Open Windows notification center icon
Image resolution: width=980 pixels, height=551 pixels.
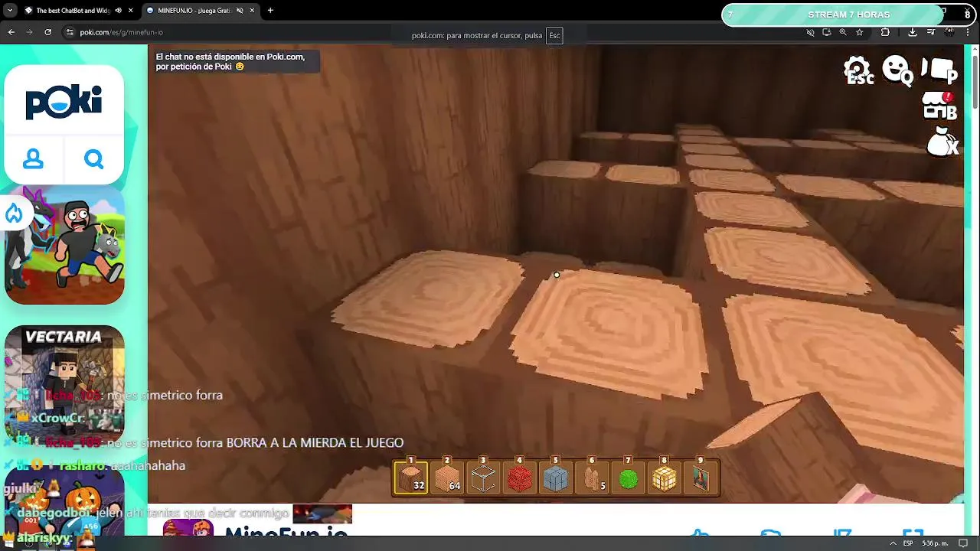(x=963, y=543)
